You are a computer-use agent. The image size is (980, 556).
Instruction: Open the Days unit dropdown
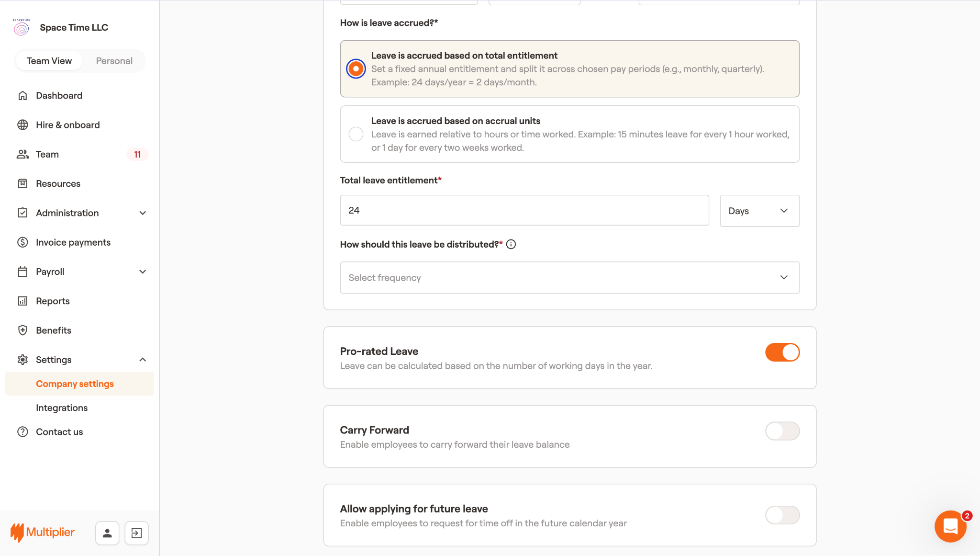tap(759, 211)
